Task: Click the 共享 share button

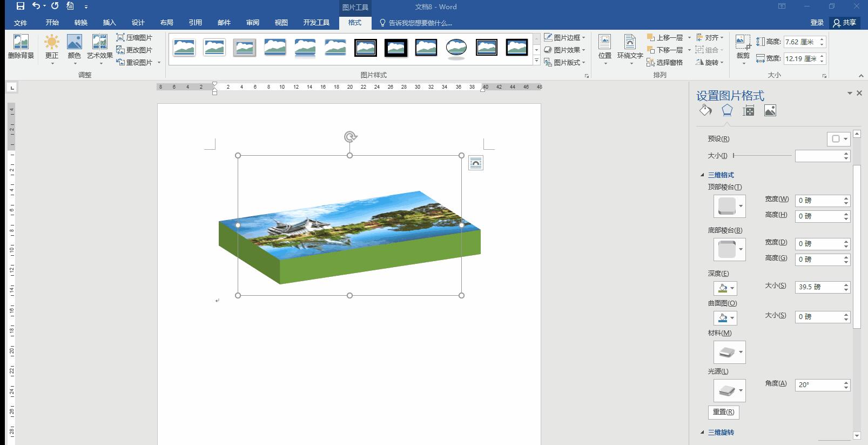Action: tap(845, 23)
